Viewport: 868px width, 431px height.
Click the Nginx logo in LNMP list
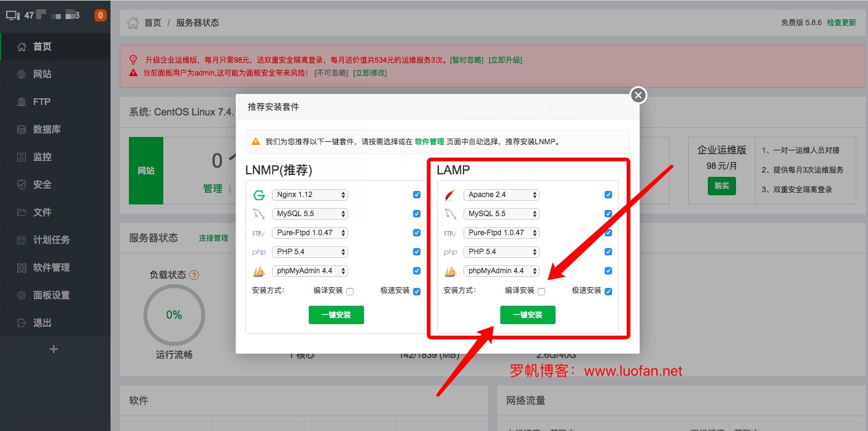[x=259, y=195]
